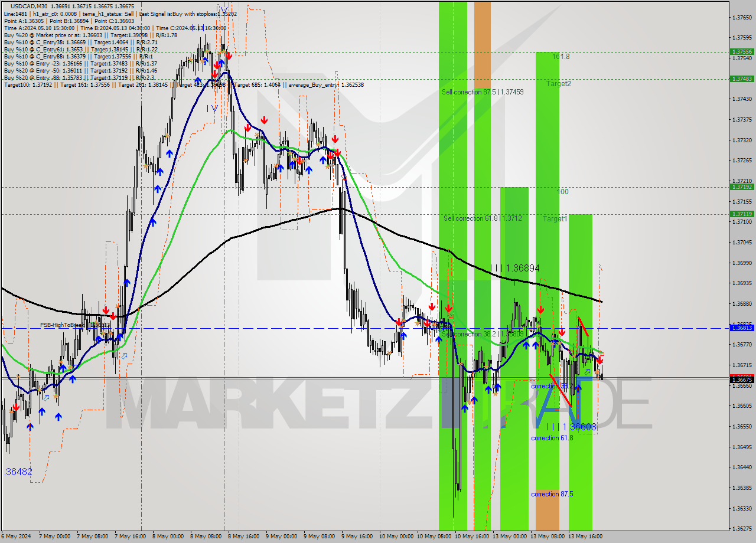Screen dimensions: 756x543
Task: Click the blue 'correction 87.5' label
Action: coord(552,494)
